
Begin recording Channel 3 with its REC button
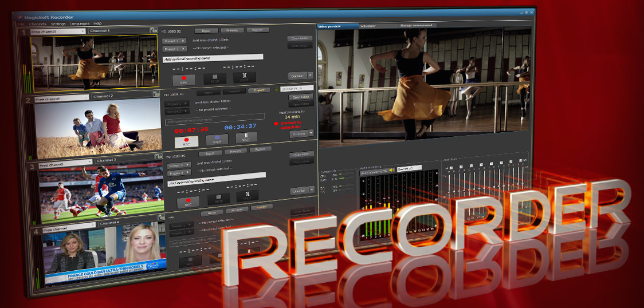(x=188, y=202)
